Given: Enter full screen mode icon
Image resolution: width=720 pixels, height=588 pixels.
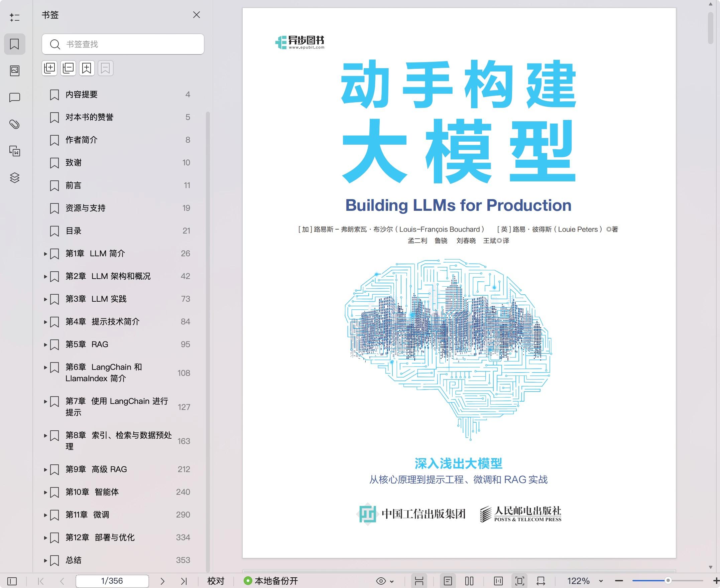Looking at the screenshot, I should pos(520,581).
